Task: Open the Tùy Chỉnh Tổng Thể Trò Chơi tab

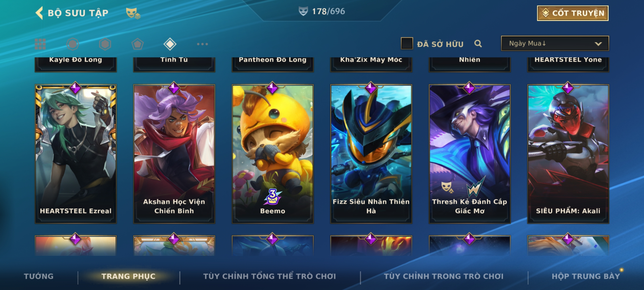Action: (x=269, y=276)
